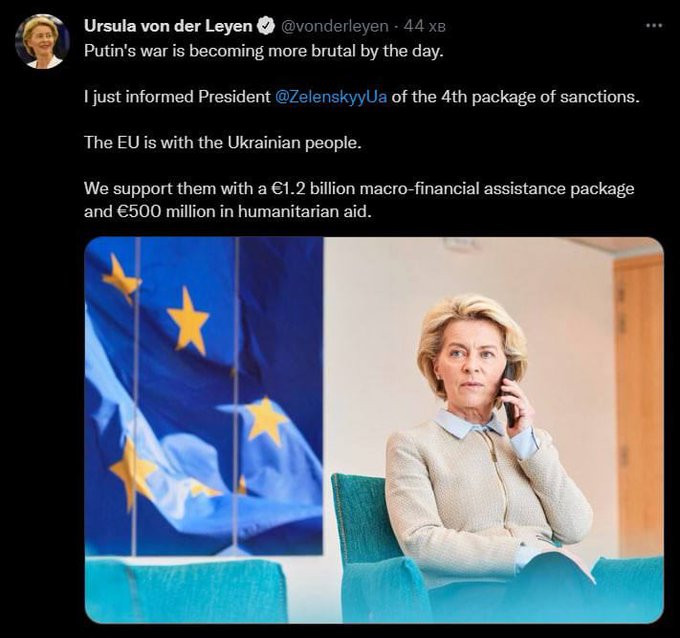Click the woman's face in the photo
The width and height of the screenshot is (680, 638).
pyautogui.click(x=470, y=362)
